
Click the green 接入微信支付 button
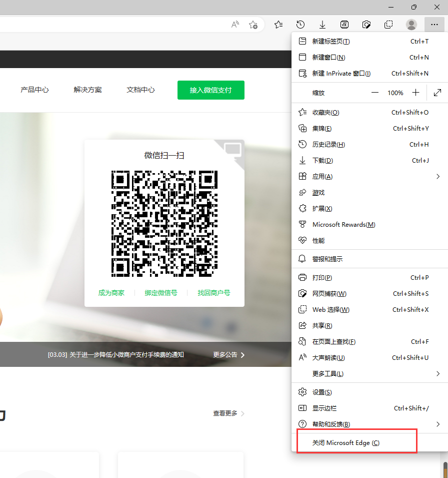click(211, 90)
